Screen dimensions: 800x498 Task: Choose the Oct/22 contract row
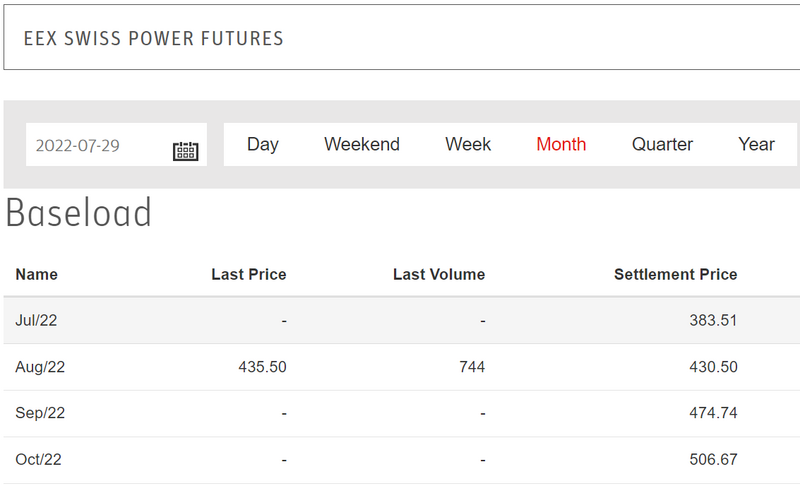click(x=40, y=460)
